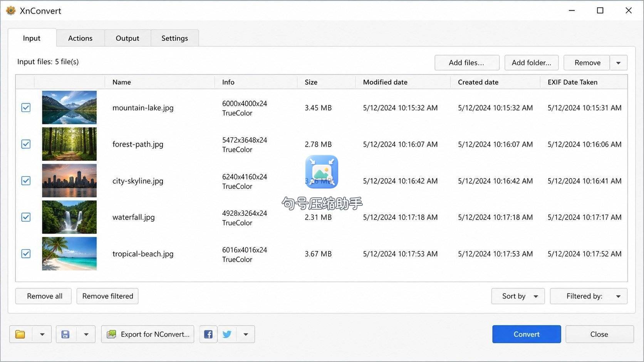The width and height of the screenshot is (644, 362).
Task: Open the Filtered by dropdown
Action: (589, 296)
